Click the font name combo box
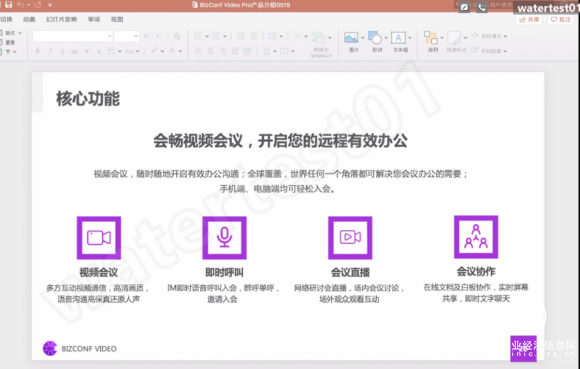The width and height of the screenshot is (580, 369). (x=72, y=36)
